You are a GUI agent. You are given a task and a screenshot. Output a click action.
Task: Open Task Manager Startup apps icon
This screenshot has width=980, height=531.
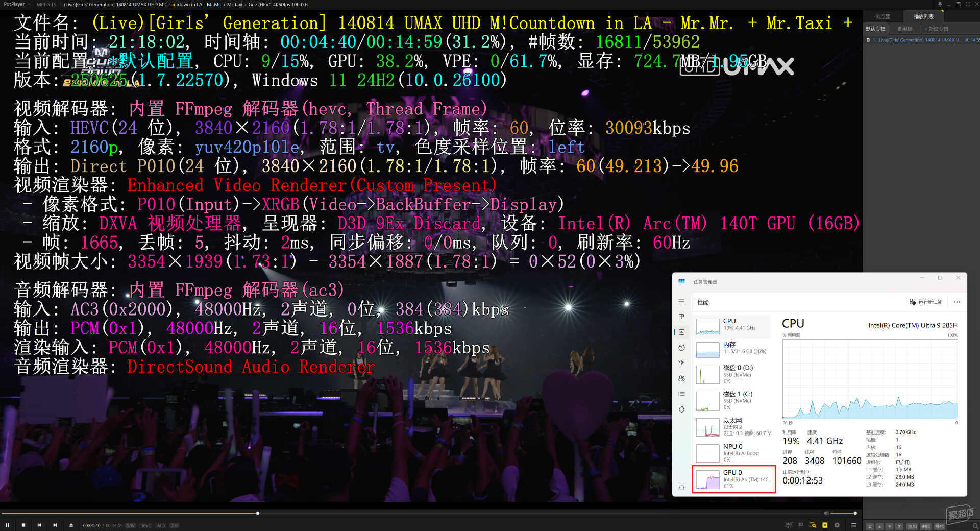[x=681, y=363]
